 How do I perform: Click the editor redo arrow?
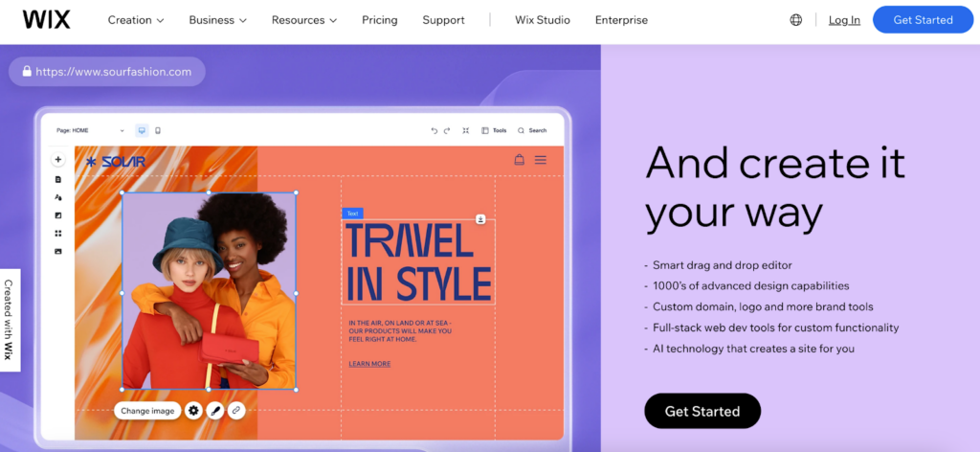coord(447,130)
